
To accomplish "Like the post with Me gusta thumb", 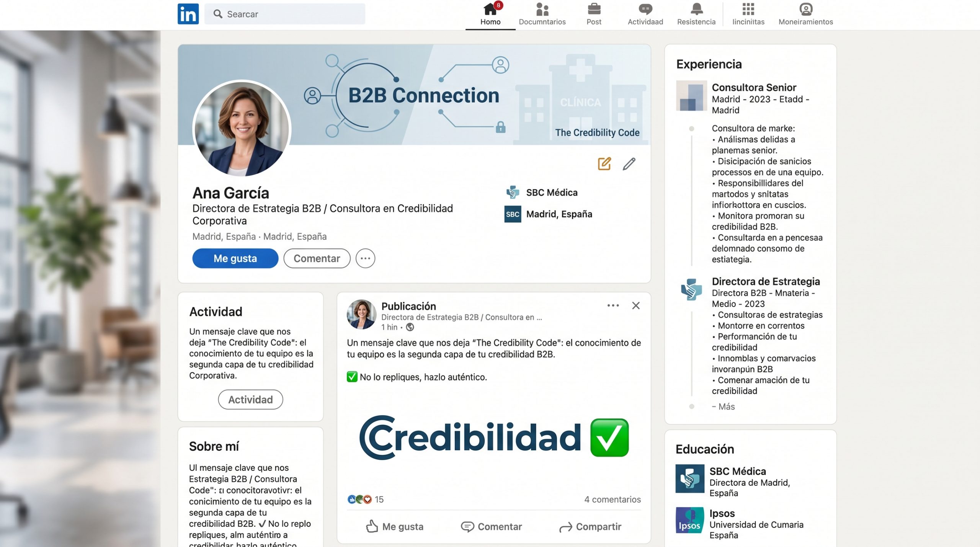I will [395, 527].
